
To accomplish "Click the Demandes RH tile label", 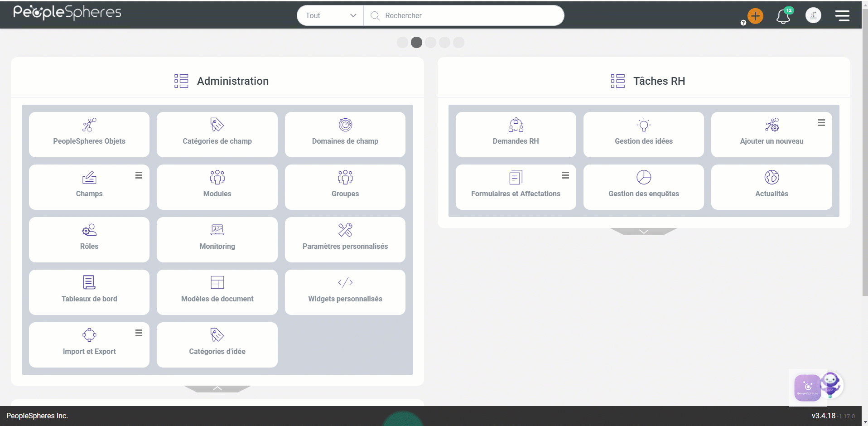I will coord(516,141).
